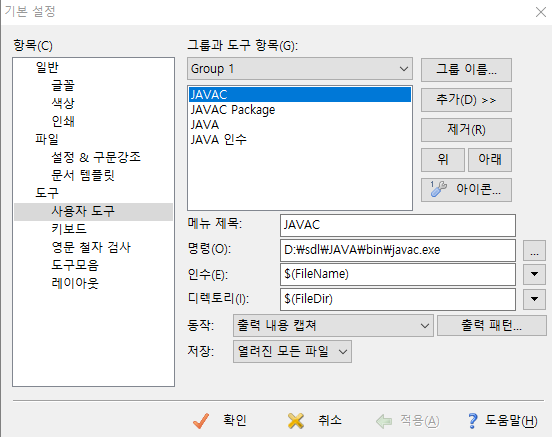Click the 디렉토리 field containing $(FileDir)
Image resolution: width=552 pixels, height=437 pixels.
pyautogui.click(x=398, y=299)
